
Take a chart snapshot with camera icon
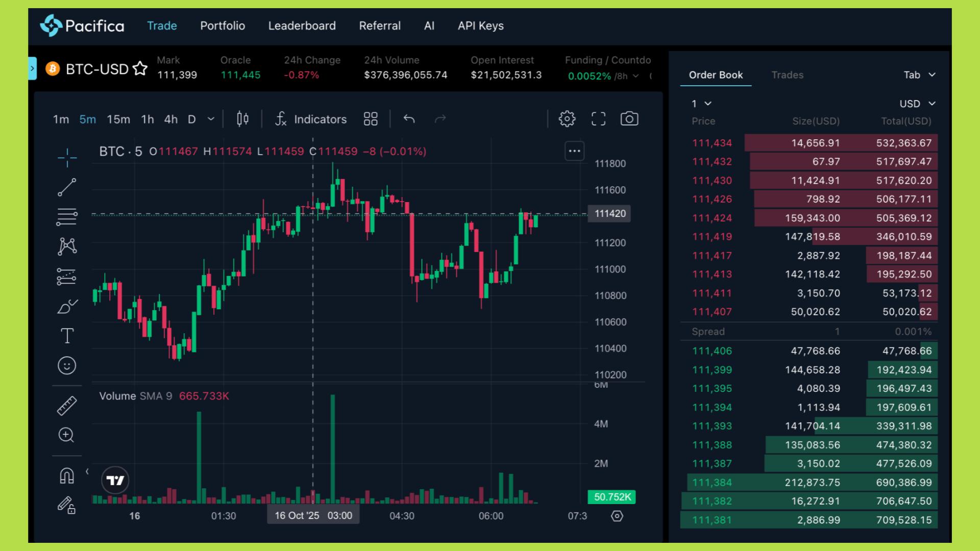629,119
